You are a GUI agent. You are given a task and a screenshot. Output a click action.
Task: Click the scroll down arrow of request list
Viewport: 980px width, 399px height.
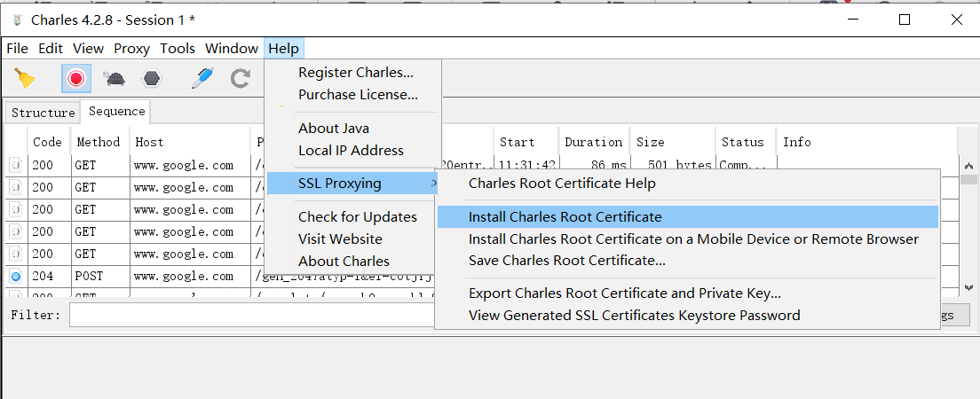tap(968, 288)
